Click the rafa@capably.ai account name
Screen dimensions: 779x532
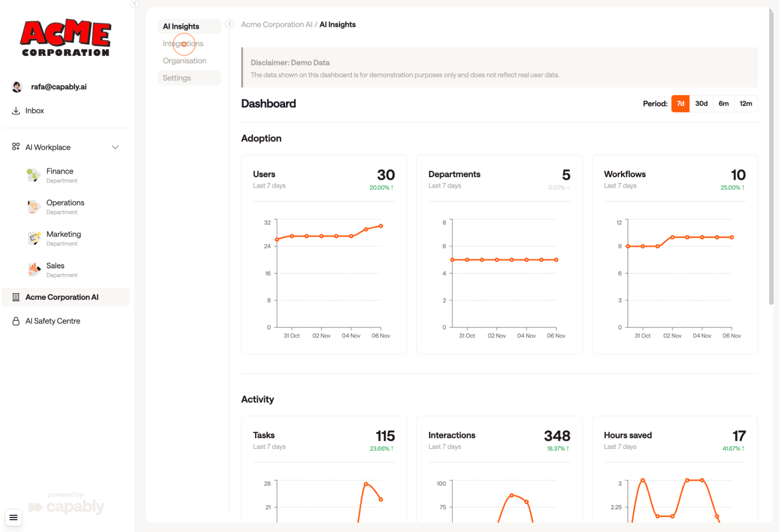(59, 87)
